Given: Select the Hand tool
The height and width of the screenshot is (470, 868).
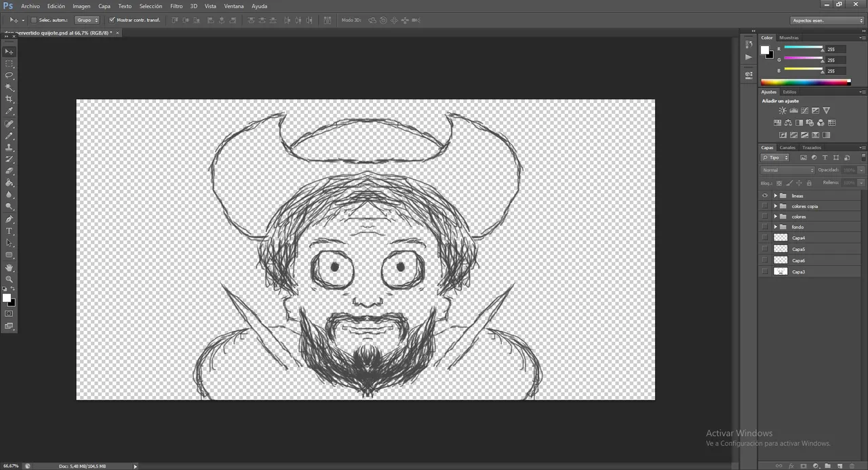Looking at the screenshot, I should pos(9,268).
